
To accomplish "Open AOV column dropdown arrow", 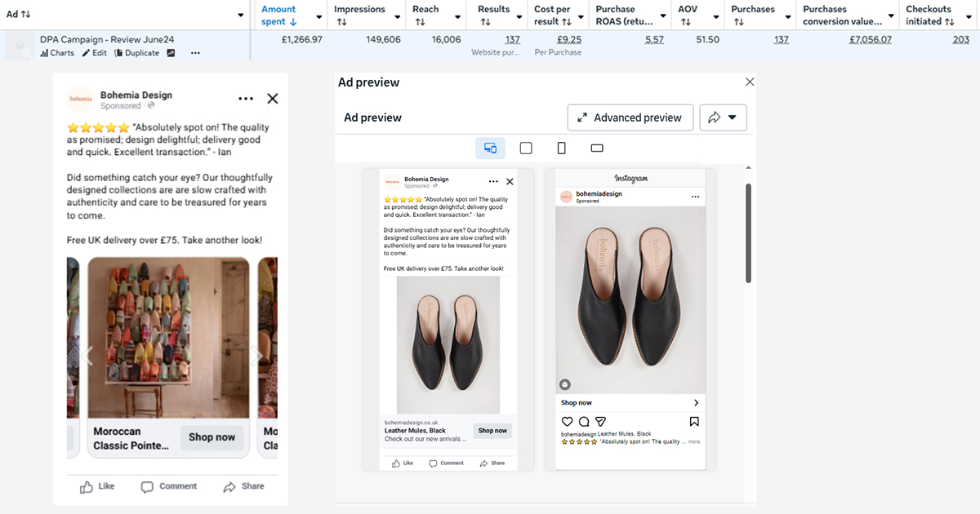I will (x=716, y=16).
